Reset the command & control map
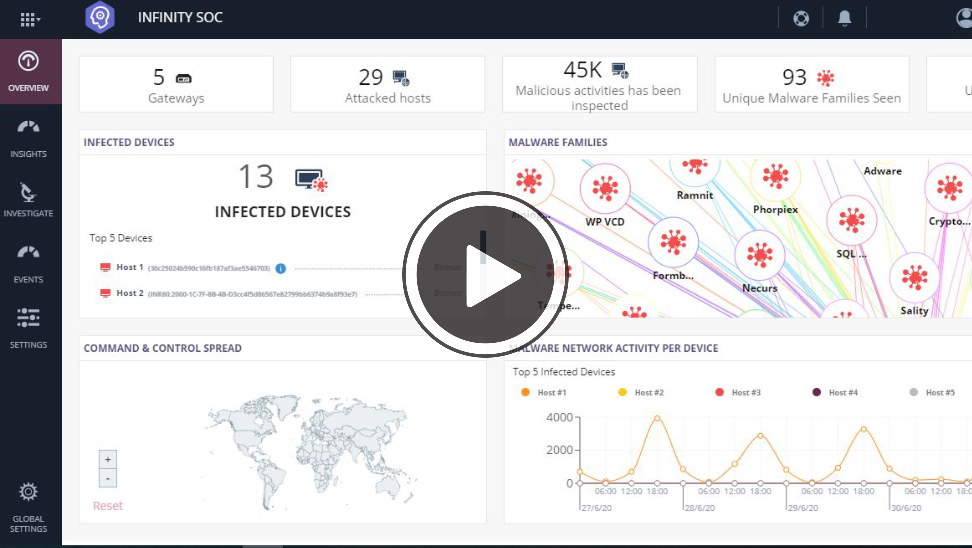972x548 pixels. (108, 506)
